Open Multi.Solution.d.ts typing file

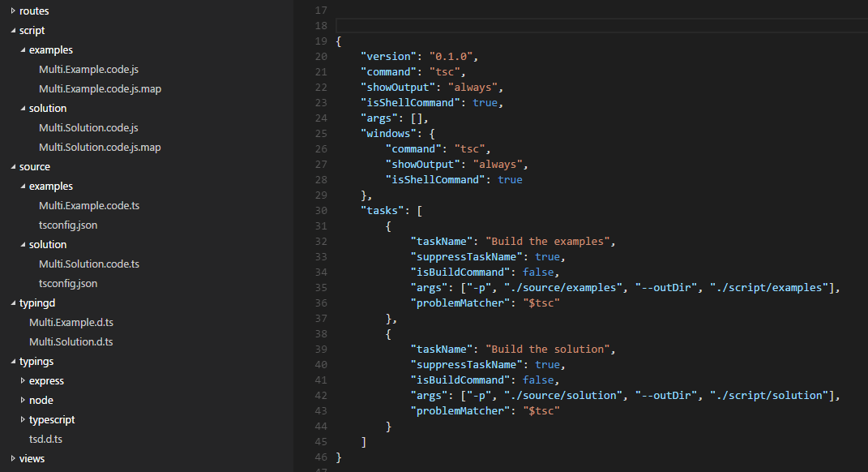(x=71, y=341)
